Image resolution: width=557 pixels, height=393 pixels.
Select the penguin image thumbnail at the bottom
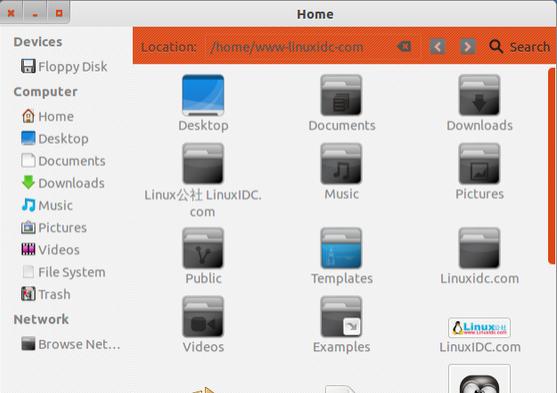click(480, 379)
